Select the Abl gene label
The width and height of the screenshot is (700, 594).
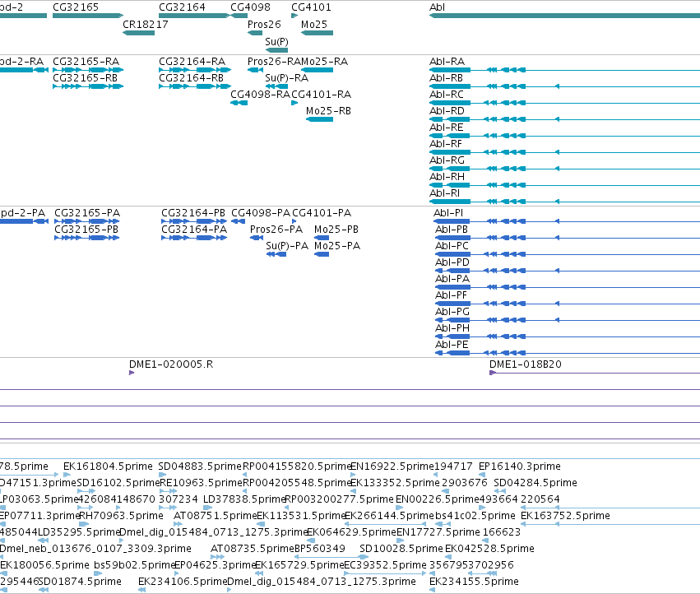click(x=437, y=7)
